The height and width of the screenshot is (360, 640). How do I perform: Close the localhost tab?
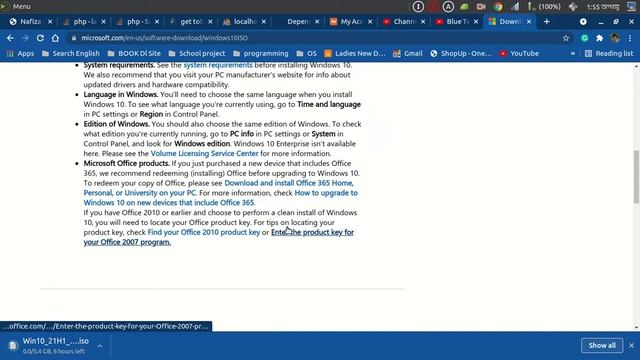[264, 22]
